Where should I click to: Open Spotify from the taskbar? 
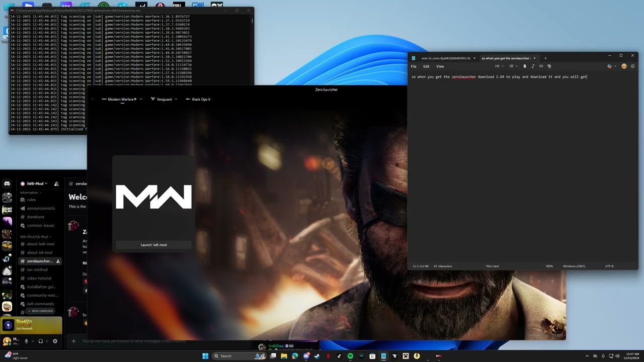pos(350,356)
